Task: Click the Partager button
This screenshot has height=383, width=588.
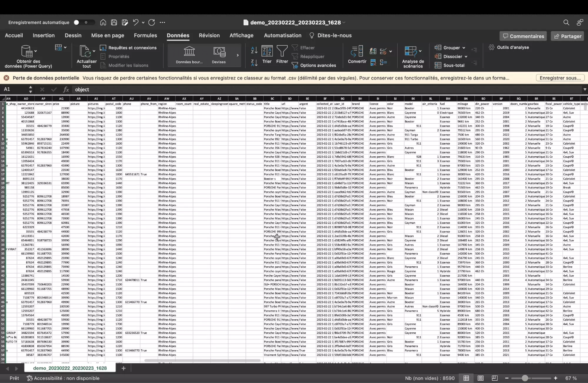Action: tap(567, 36)
